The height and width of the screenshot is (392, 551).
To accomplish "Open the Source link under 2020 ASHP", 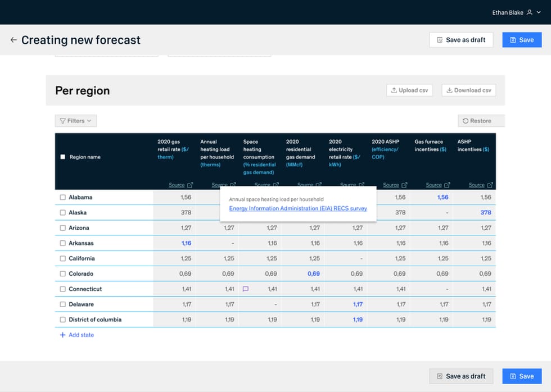I will point(391,185).
